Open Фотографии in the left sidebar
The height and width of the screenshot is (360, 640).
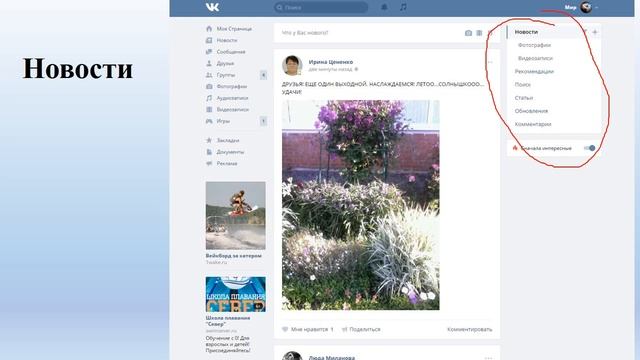coord(231,87)
